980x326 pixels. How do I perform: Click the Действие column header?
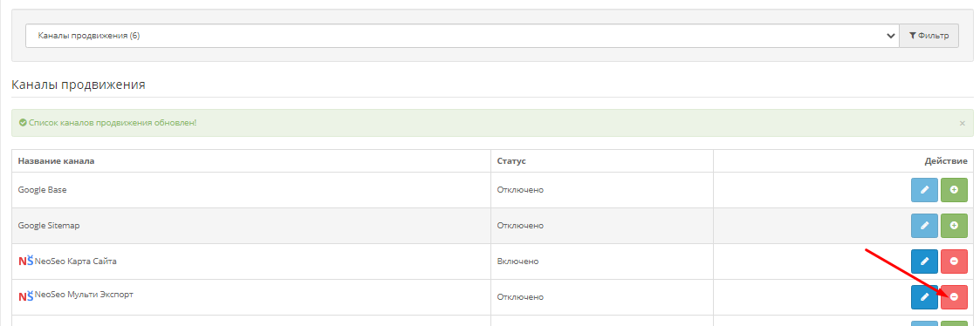click(x=946, y=161)
